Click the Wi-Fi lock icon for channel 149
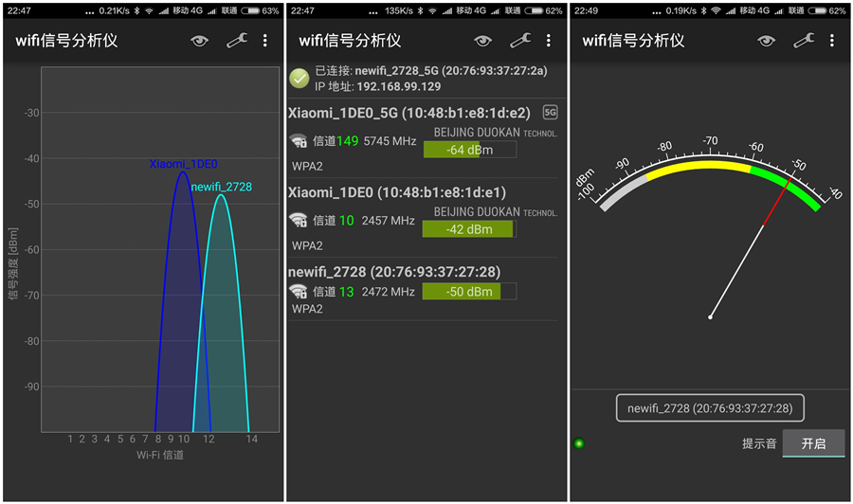Screen dimensions: 853x504 299,141
